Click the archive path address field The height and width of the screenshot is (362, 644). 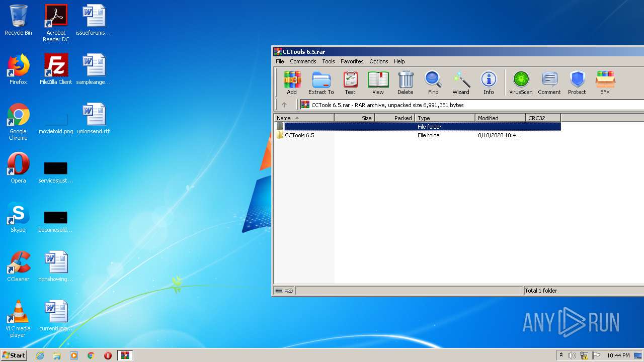coord(472,105)
